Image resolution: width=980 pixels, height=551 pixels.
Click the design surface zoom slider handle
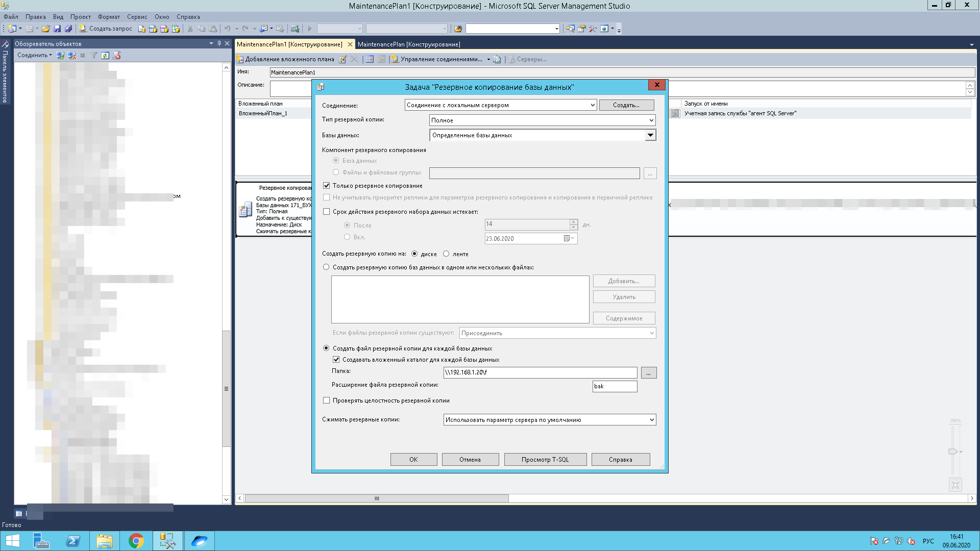(953, 452)
